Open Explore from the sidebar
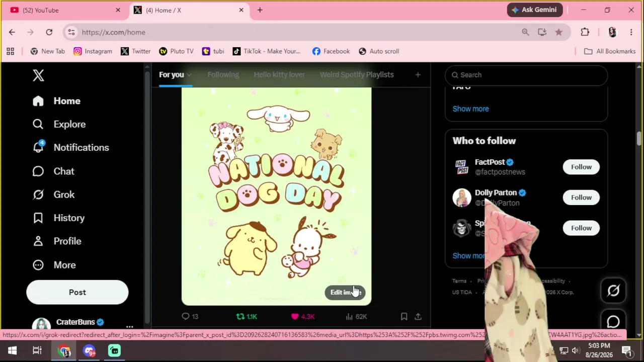The width and height of the screenshot is (644, 362). tap(59, 124)
